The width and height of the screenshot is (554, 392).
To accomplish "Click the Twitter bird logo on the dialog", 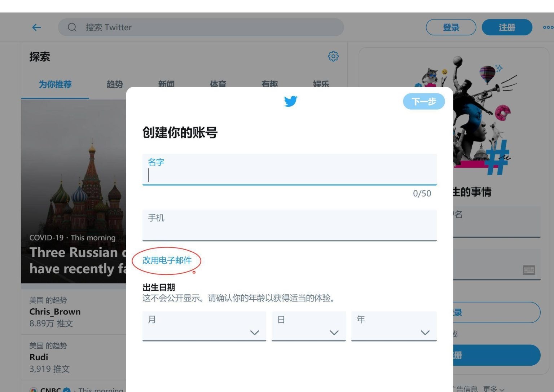I will tap(291, 101).
